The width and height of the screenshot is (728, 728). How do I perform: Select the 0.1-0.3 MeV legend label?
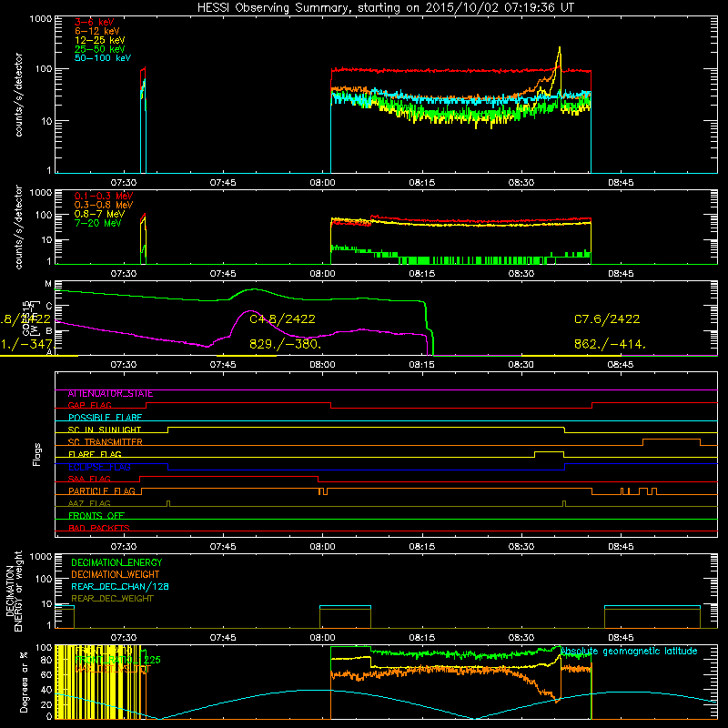point(104,196)
